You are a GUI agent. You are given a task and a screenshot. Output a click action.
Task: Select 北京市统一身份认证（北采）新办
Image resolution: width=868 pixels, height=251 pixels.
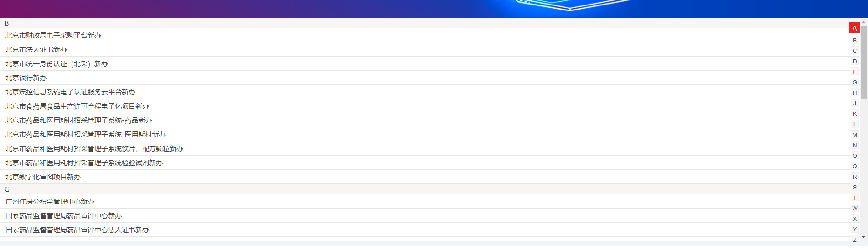57,64
